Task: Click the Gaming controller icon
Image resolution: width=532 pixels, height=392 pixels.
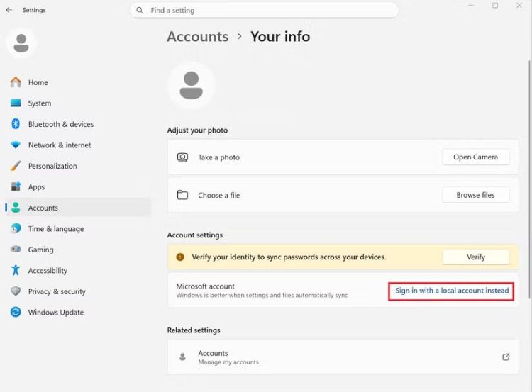Action: coord(16,250)
